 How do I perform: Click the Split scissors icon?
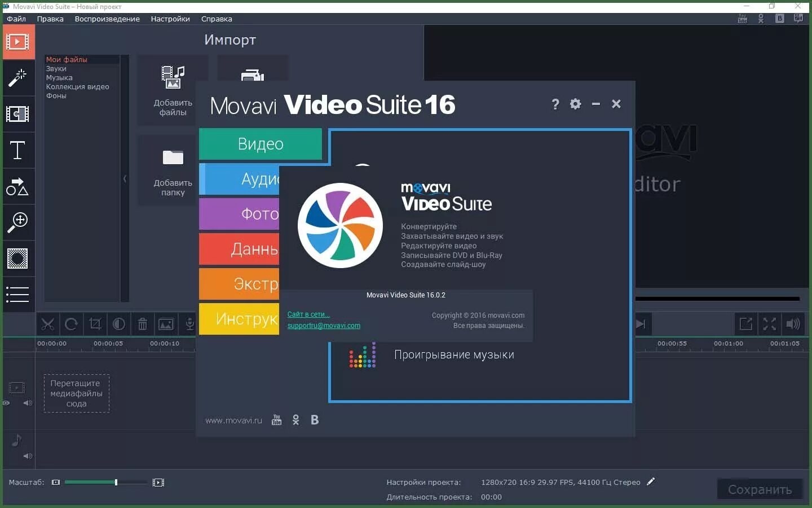point(48,324)
